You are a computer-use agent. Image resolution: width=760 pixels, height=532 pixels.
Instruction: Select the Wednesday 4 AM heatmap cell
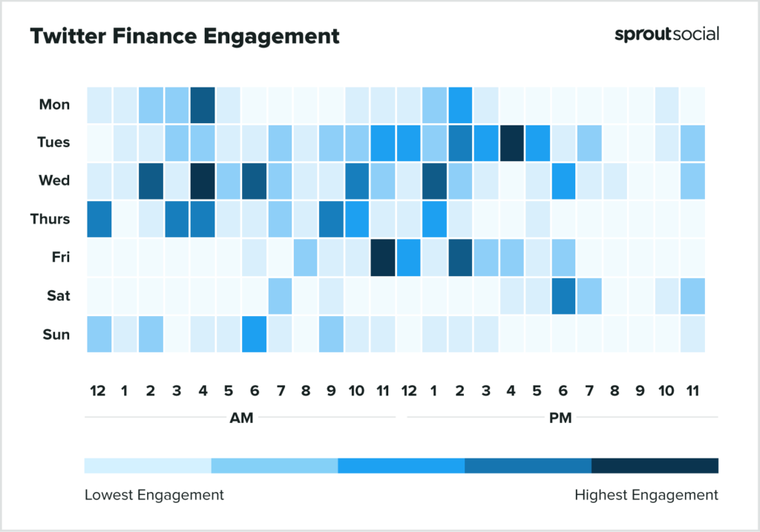202,181
